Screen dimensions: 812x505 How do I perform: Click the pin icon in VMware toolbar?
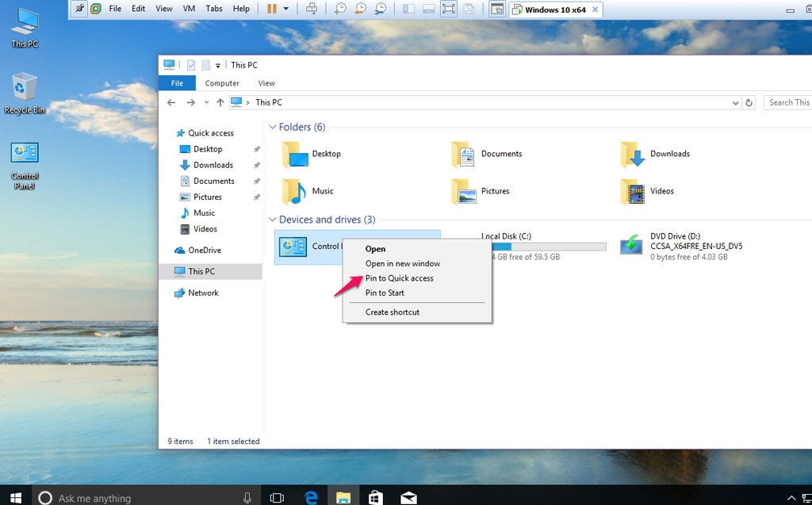(79, 9)
